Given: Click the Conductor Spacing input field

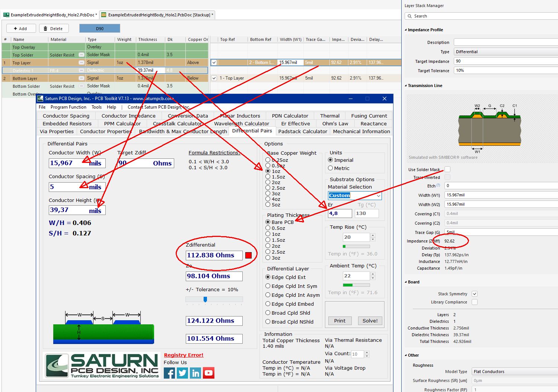Looking at the screenshot, I should [x=77, y=187].
